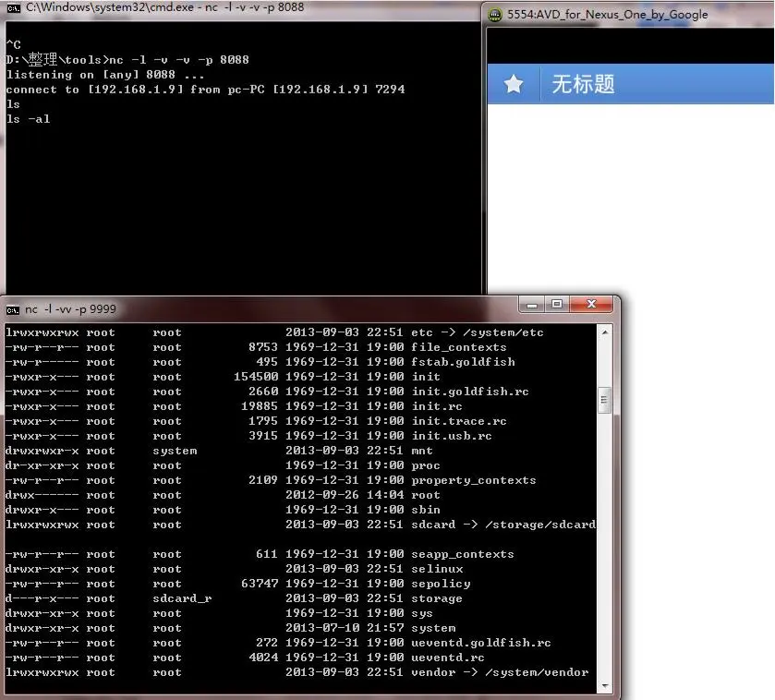
Task: Click the cmd icon of cmd.exe 8088 window
Action: click(x=13, y=7)
